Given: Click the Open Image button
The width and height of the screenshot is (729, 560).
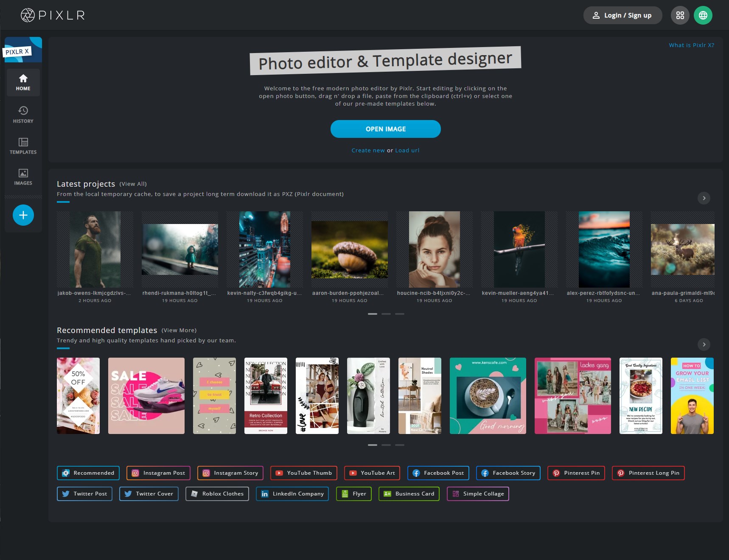Looking at the screenshot, I should [x=386, y=129].
